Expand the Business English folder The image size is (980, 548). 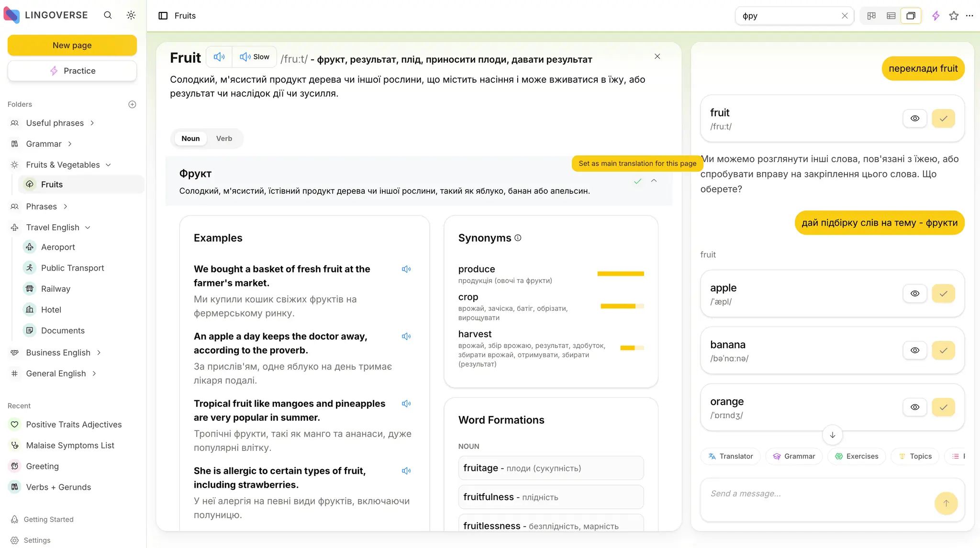[x=99, y=353]
